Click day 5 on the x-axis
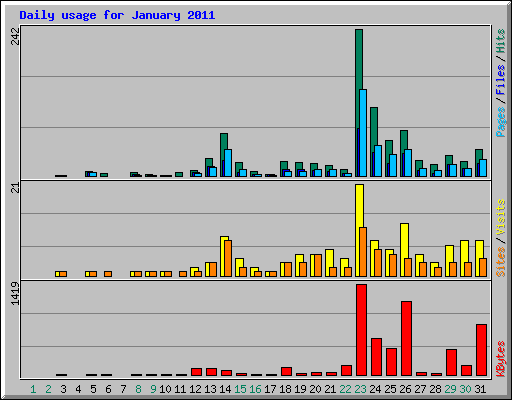The width and height of the screenshot is (512, 400). [93, 389]
